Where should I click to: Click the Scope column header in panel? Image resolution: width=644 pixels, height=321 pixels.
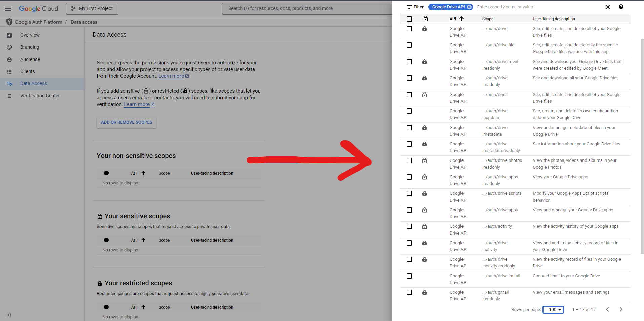click(488, 19)
